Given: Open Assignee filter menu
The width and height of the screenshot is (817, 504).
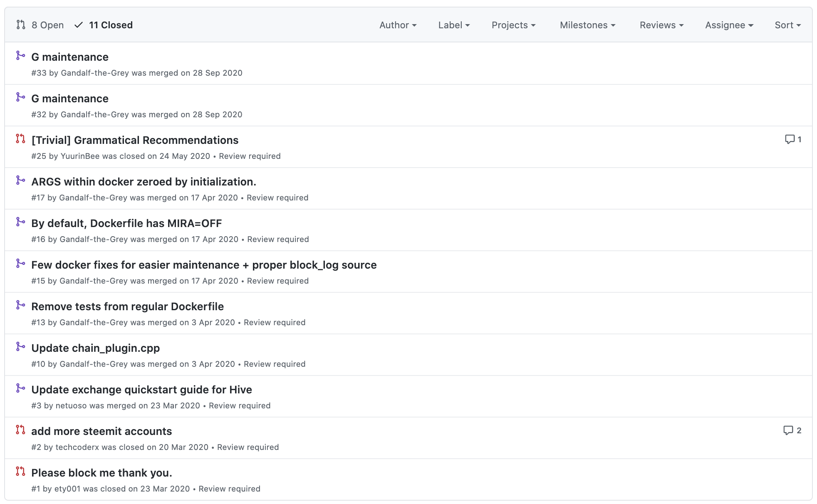Looking at the screenshot, I should [x=729, y=25].
